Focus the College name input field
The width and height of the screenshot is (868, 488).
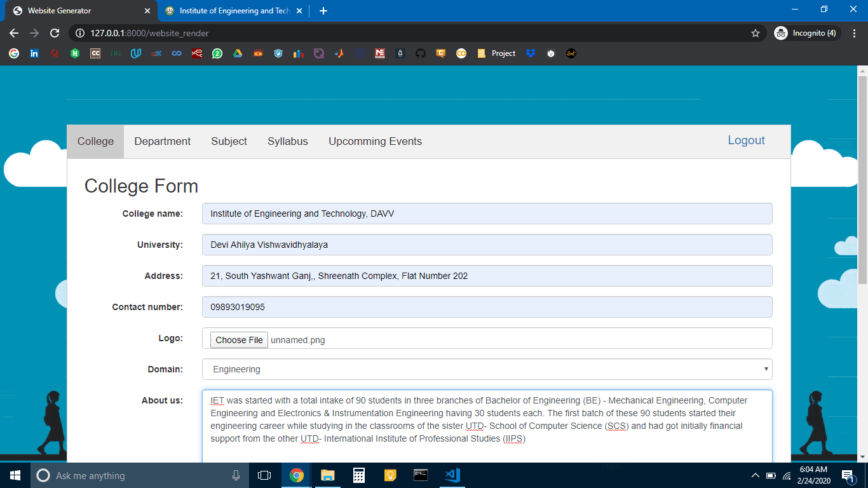[x=487, y=213]
